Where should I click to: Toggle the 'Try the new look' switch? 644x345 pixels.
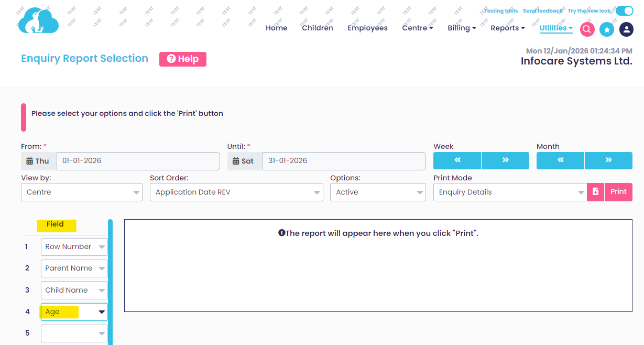(x=625, y=10)
